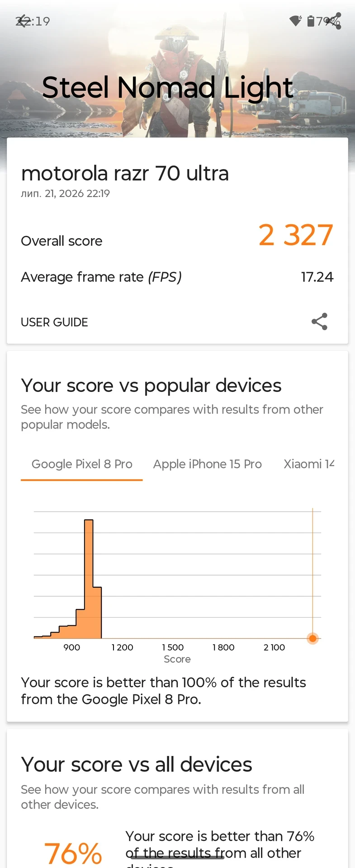Tap the orange score marker dot on chart
355x868 pixels.
coord(312,638)
